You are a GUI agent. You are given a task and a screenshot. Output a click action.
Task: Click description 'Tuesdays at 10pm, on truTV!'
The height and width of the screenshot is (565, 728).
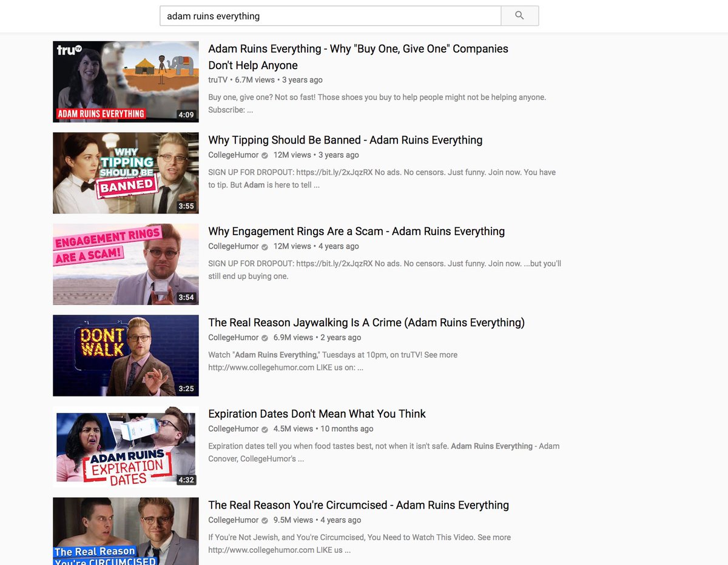[x=333, y=361]
